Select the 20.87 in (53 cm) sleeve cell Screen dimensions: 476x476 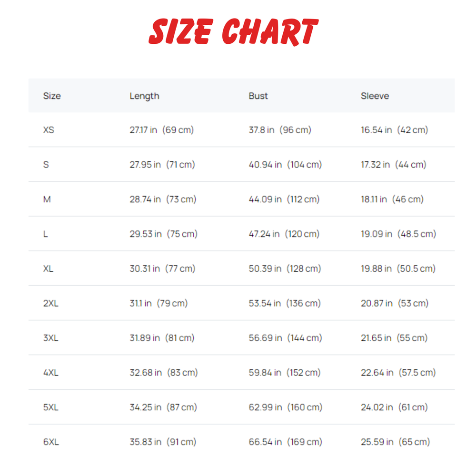click(x=394, y=303)
